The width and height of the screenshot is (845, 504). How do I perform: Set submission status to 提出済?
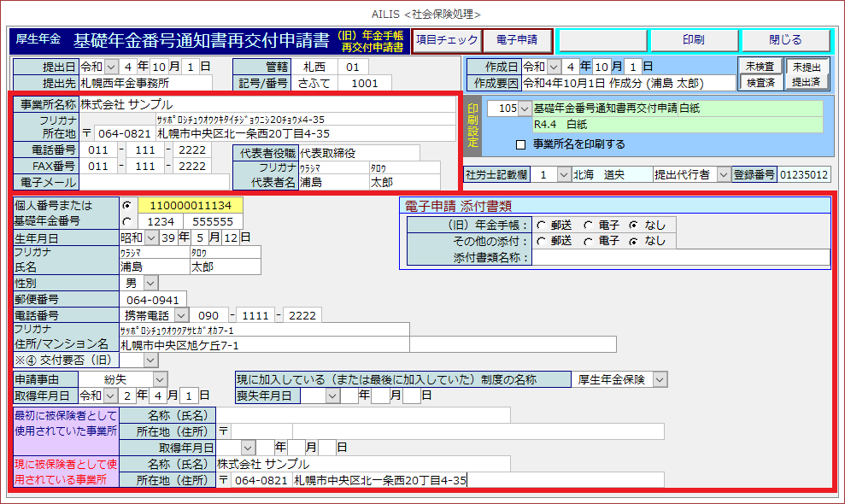click(x=807, y=83)
